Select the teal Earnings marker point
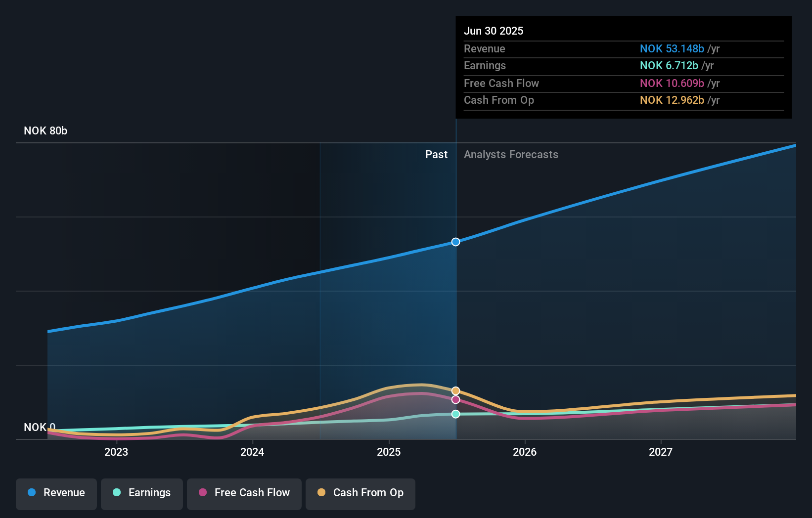812x518 pixels. pos(455,414)
